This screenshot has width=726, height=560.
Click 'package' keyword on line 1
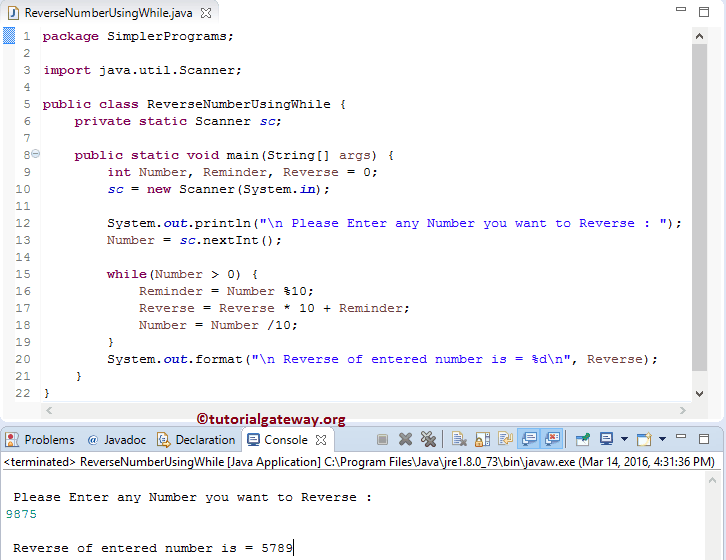tap(70, 36)
